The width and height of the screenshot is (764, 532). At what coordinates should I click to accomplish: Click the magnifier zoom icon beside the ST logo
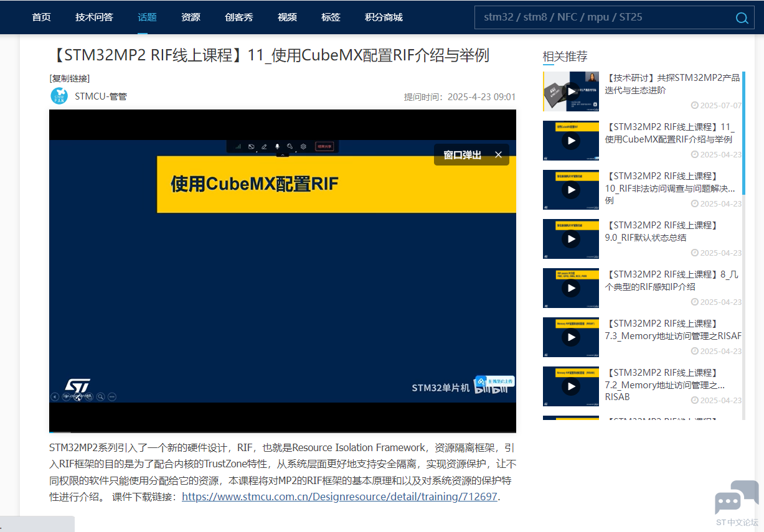101,396
